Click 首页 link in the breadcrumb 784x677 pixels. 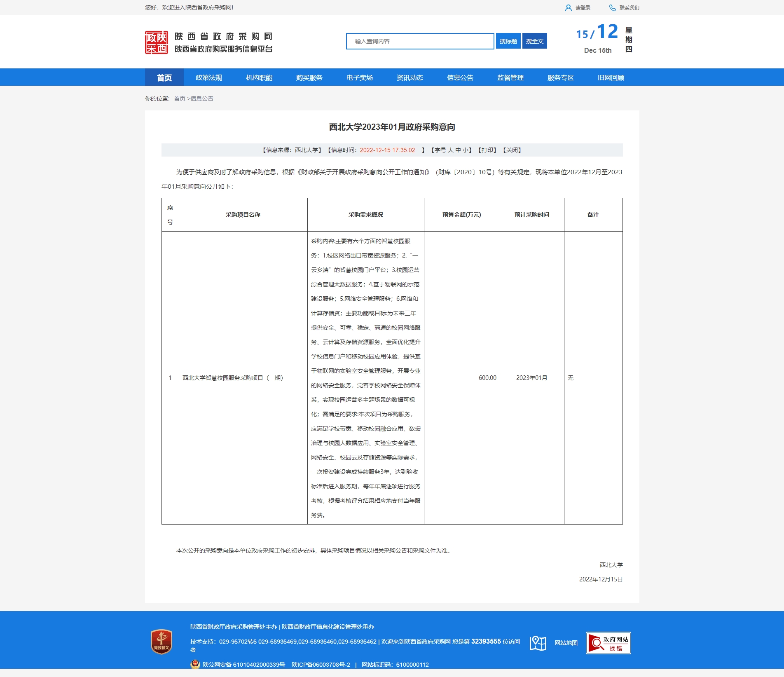click(179, 98)
